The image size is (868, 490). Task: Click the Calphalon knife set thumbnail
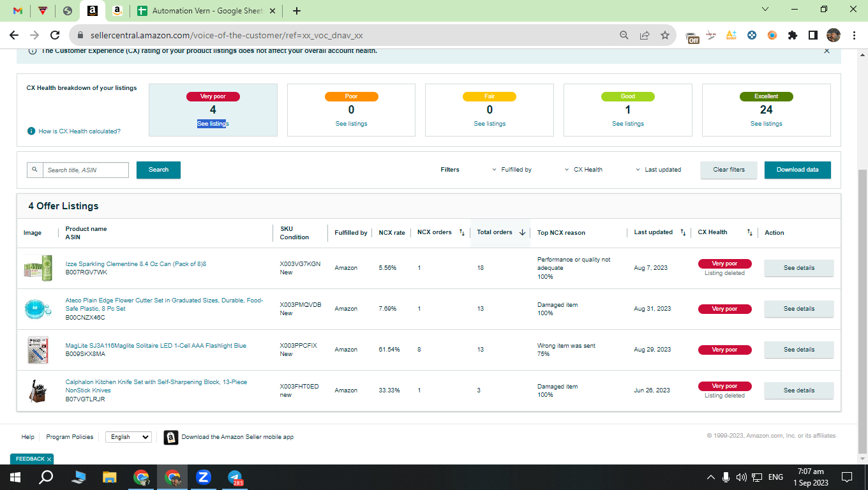[x=38, y=390]
